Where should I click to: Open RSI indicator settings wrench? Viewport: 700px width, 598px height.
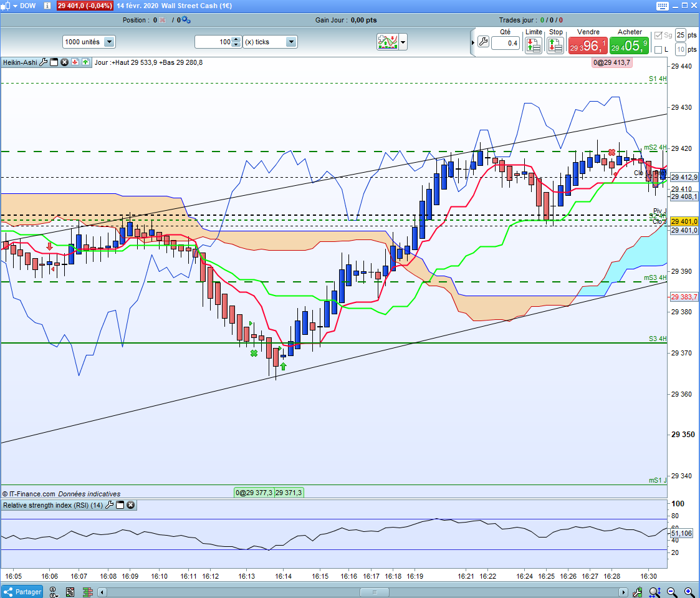(109, 505)
